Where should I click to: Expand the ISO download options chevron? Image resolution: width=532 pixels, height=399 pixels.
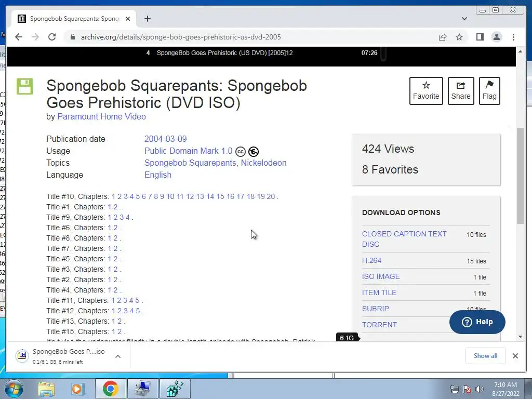tap(118, 356)
